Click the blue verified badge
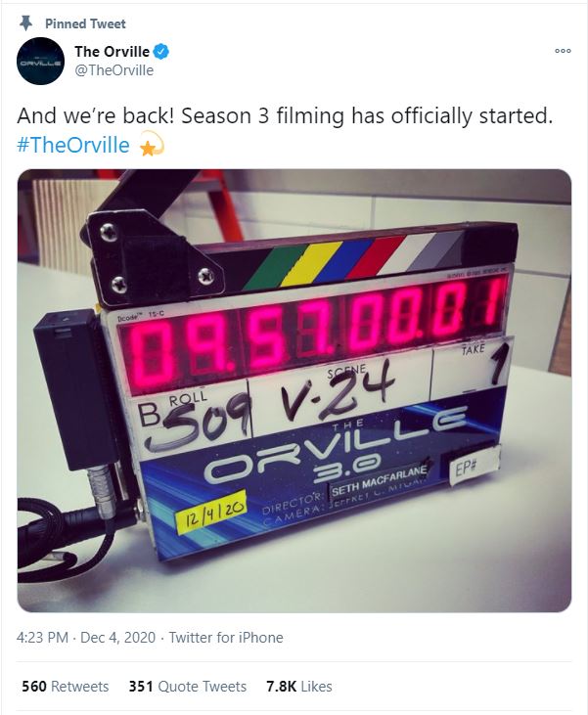This screenshot has height=715, width=588. (x=161, y=52)
